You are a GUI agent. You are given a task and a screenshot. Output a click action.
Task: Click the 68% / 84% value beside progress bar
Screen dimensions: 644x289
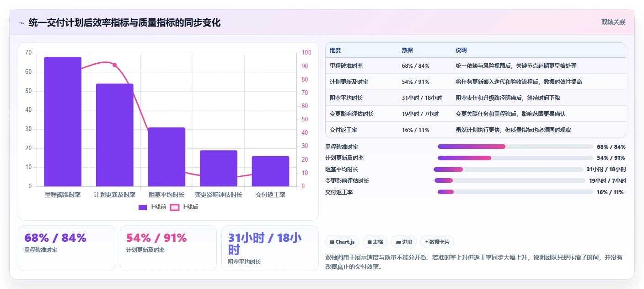point(611,147)
